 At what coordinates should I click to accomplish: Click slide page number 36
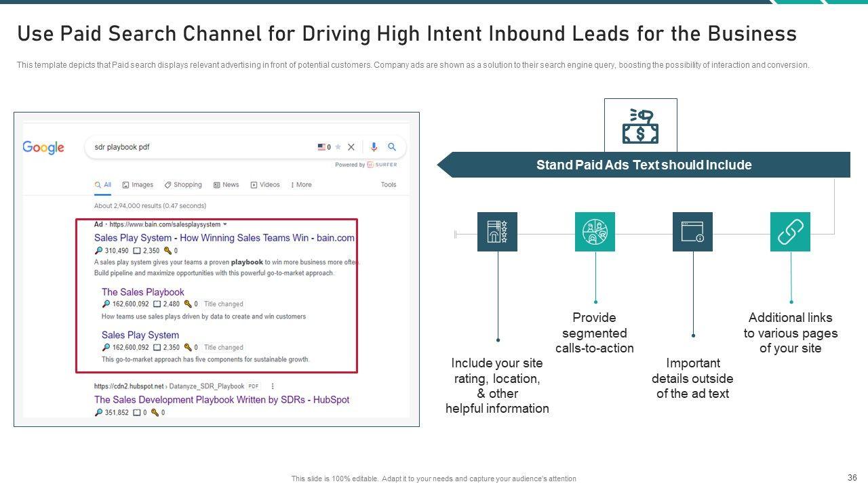[x=852, y=478]
